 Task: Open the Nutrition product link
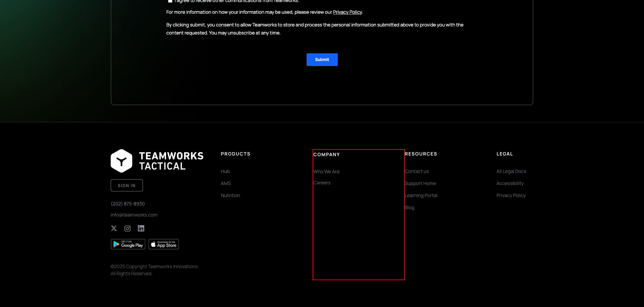(230, 195)
